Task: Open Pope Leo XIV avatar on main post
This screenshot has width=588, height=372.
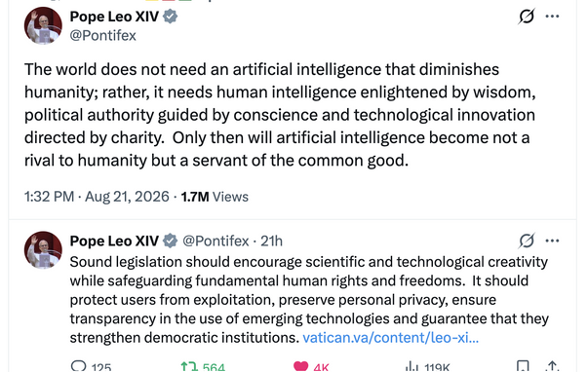Action: (43, 25)
